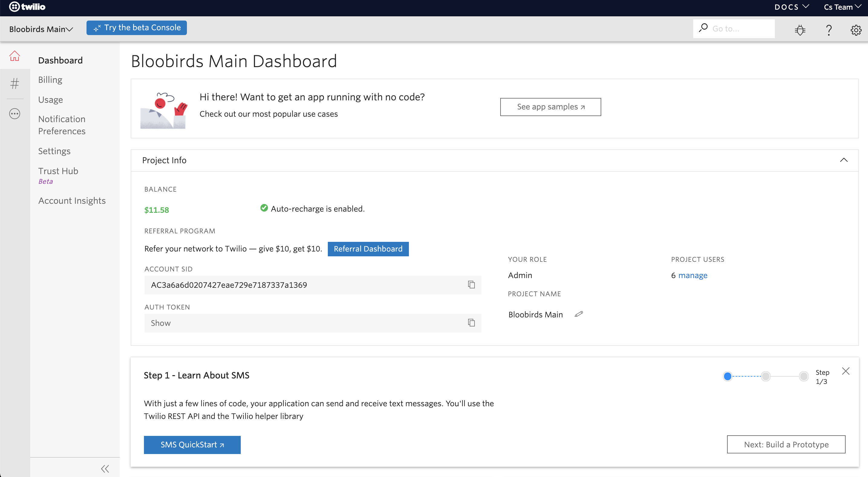868x477 pixels.
Task: Open the phone numbers hash icon
Action: point(15,83)
